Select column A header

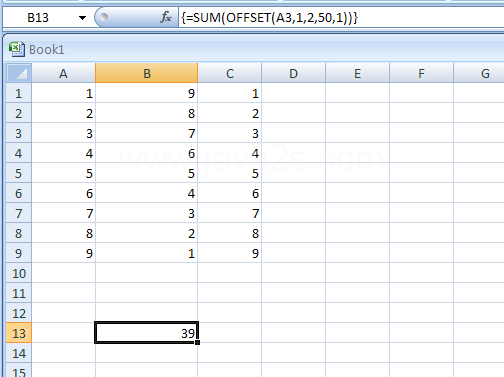(63, 73)
